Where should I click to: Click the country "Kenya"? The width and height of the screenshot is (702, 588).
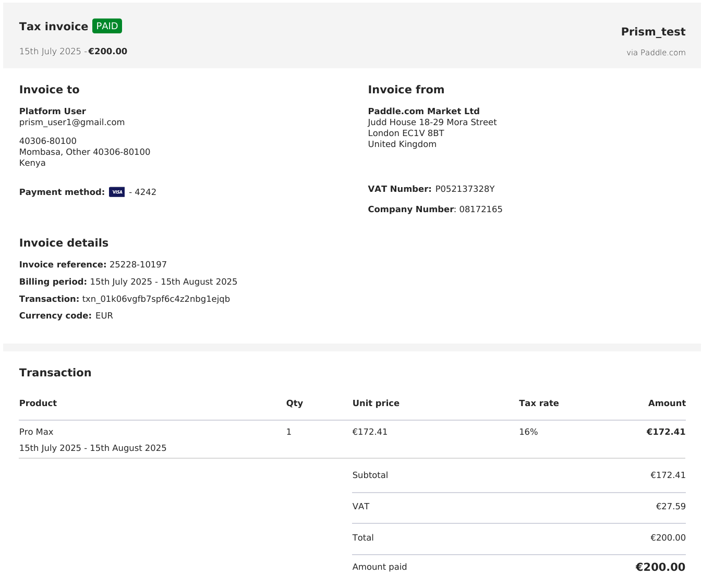(32, 163)
